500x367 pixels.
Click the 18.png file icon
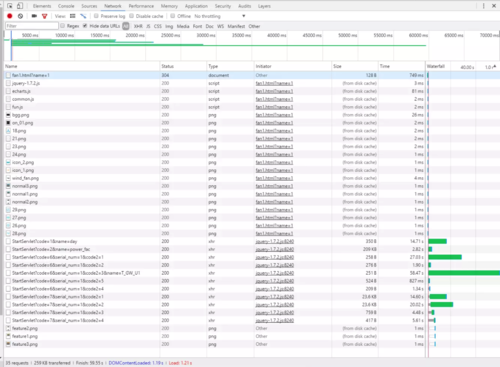click(8, 131)
